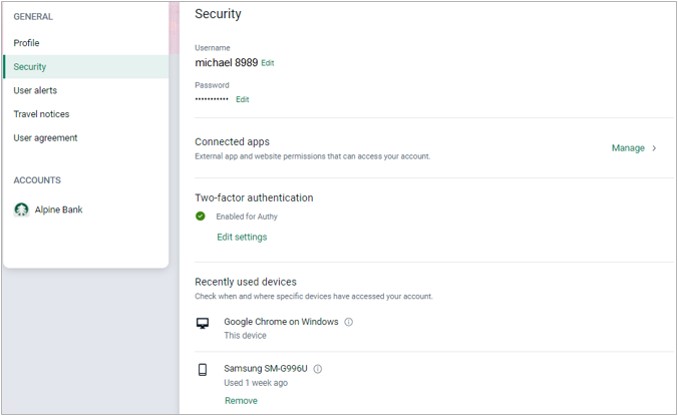Viewport: 678px width, 416px height.
Task: Select Security in the sidebar
Action: coord(86,67)
